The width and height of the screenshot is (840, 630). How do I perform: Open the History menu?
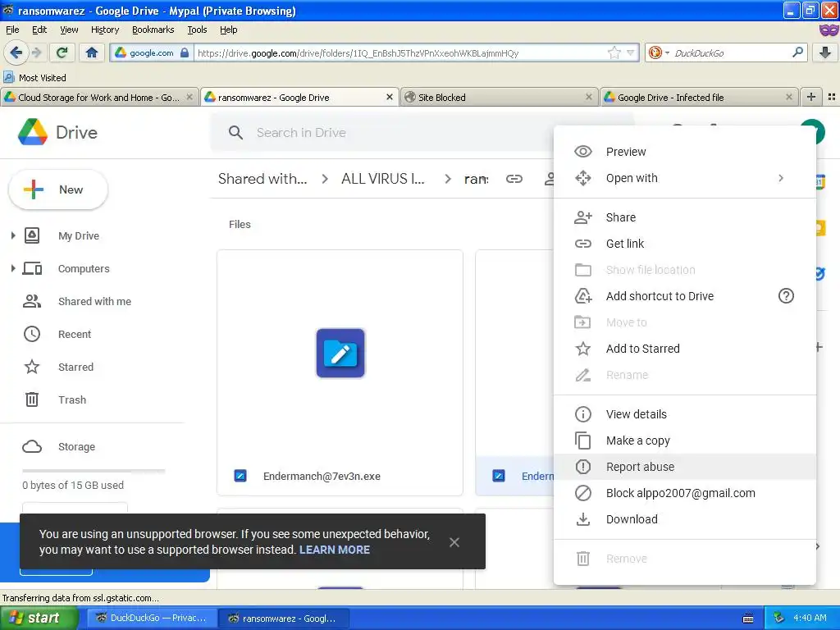(x=104, y=30)
